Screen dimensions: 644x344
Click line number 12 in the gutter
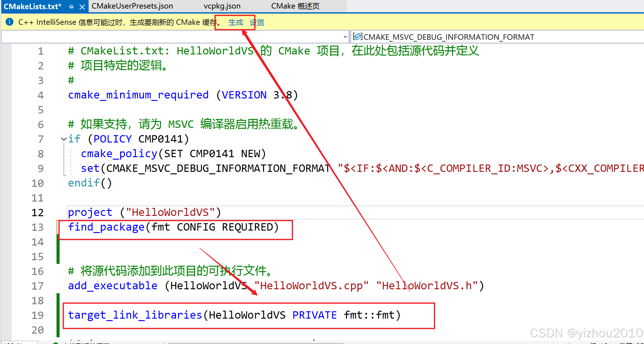(x=38, y=213)
